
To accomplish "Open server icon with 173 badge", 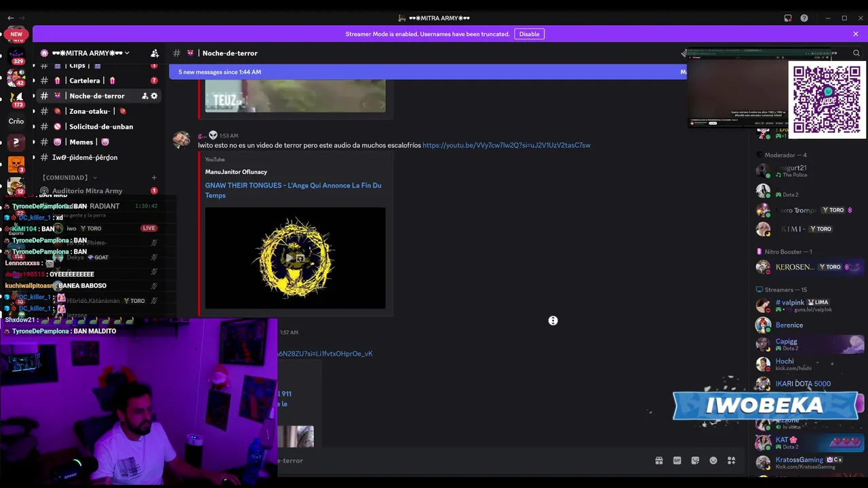I will (16, 99).
